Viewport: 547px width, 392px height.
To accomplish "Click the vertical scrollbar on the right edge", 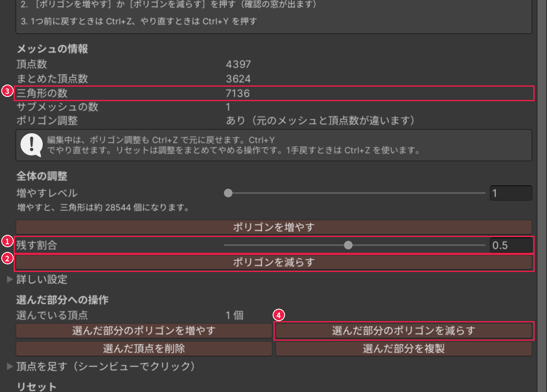I will coord(541,196).
